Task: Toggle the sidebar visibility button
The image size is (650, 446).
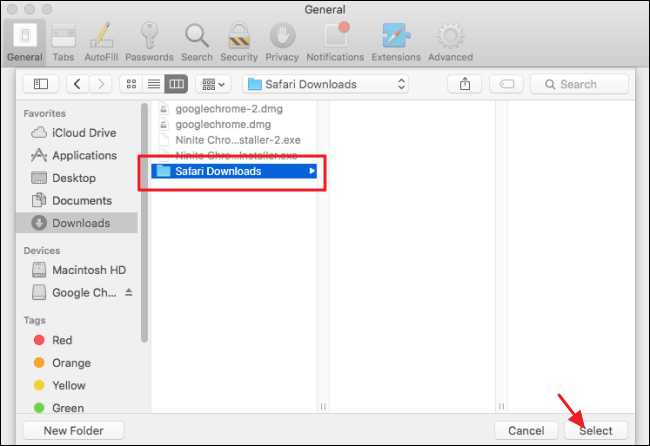Action: [41, 84]
